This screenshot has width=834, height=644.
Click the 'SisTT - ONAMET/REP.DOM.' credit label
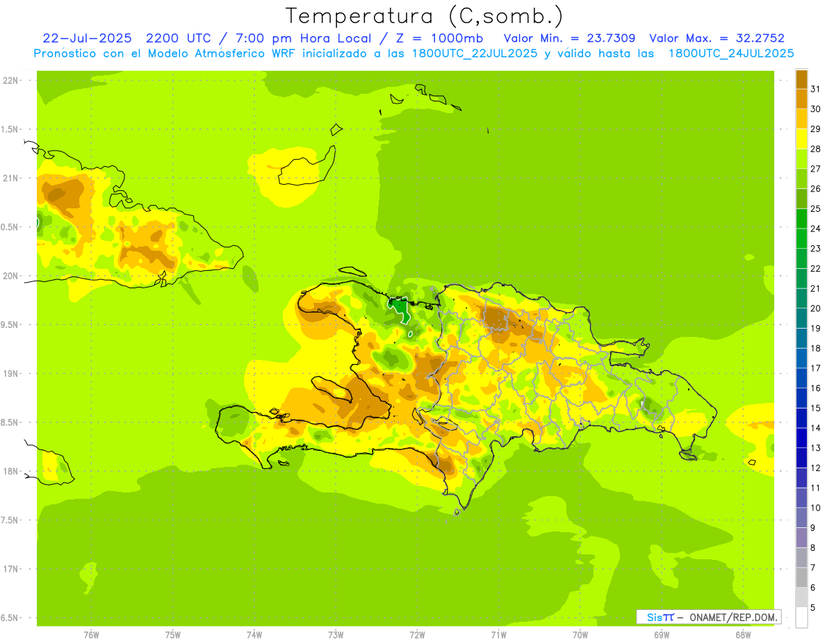pos(709,617)
